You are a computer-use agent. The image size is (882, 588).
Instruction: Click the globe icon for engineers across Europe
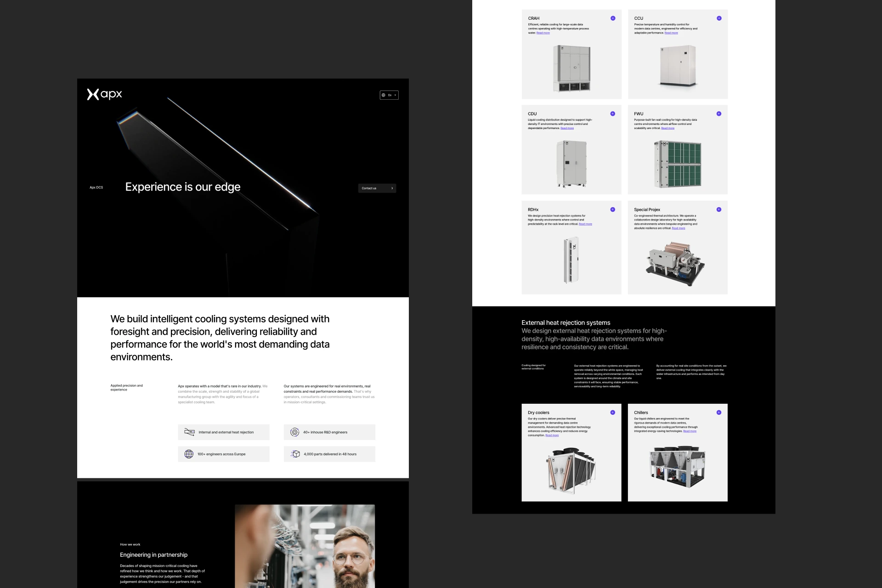[x=189, y=454]
